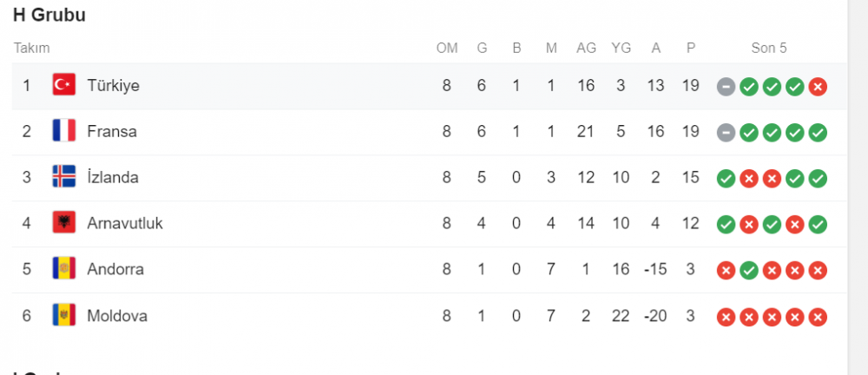The width and height of the screenshot is (868, 375).
Task: Click İzlanda's first green win icon
Action: 726,178
